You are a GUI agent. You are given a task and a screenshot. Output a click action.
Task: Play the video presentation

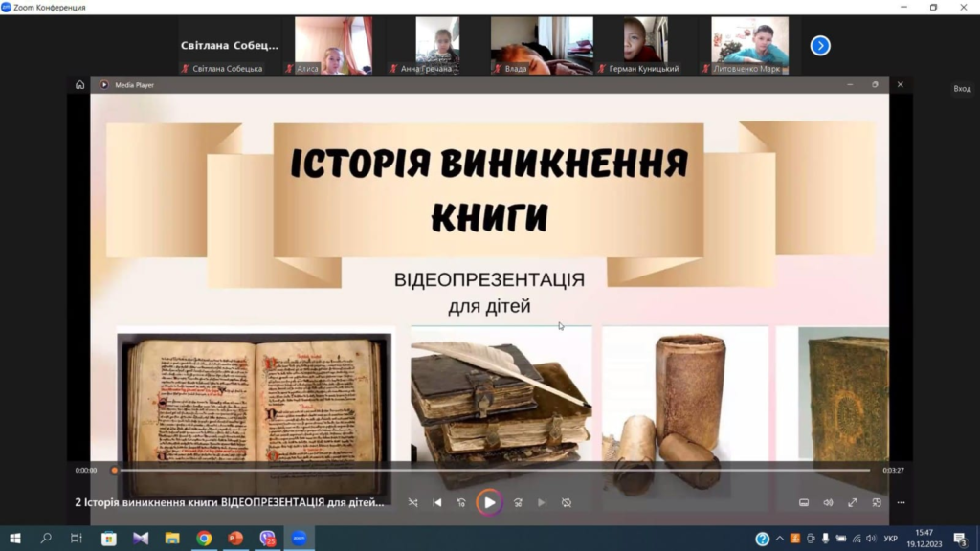click(489, 502)
